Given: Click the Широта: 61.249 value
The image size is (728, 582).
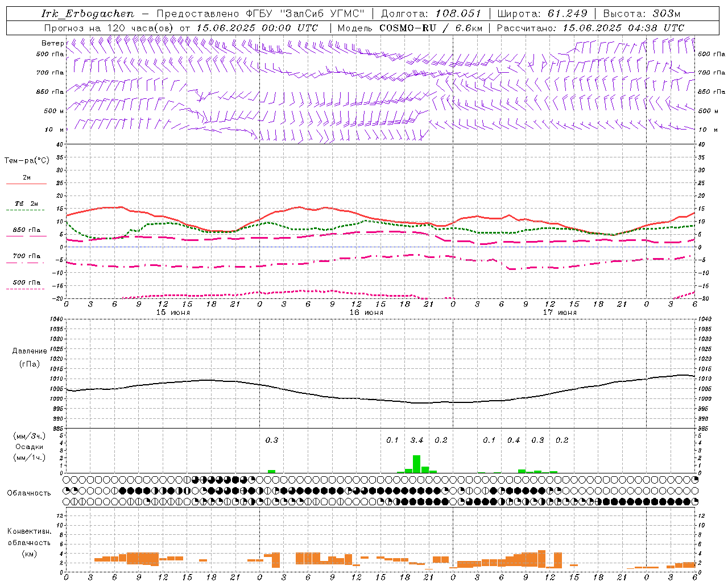Looking at the screenshot, I should (542, 14).
